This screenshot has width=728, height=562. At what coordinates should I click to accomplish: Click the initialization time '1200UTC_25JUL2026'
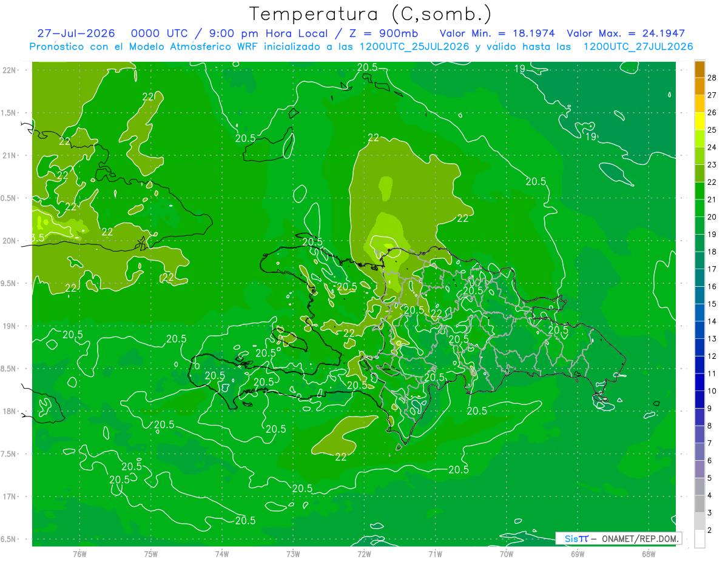(414, 47)
